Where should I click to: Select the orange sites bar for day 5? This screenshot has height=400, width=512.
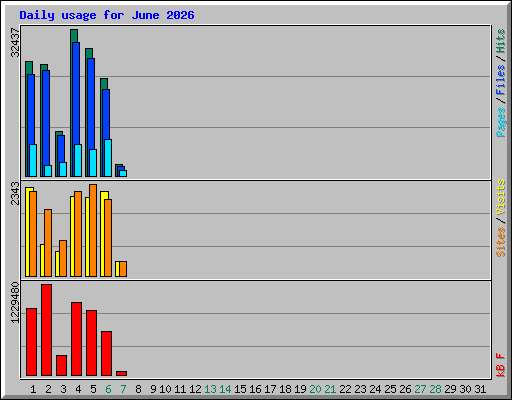93,230
